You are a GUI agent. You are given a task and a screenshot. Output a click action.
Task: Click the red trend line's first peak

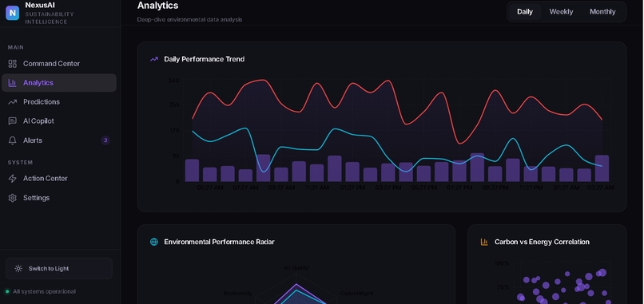coord(210,93)
